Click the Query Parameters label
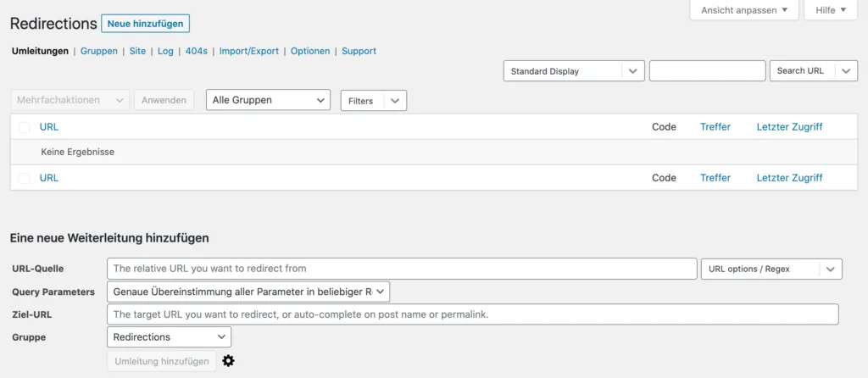The width and height of the screenshot is (868, 378). click(53, 292)
